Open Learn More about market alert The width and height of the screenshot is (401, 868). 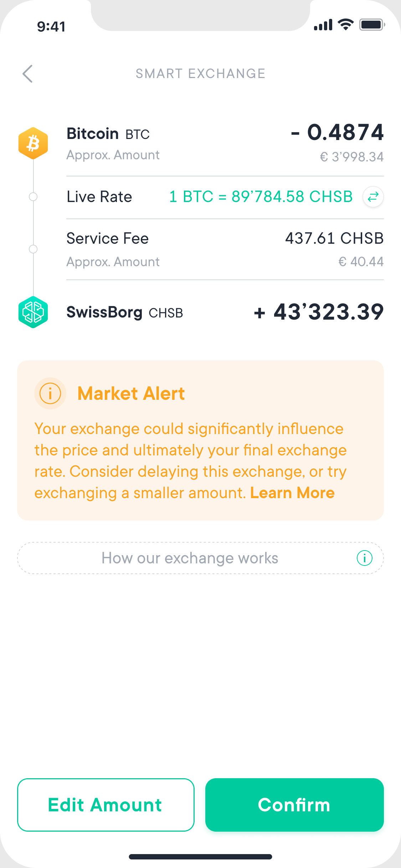[x=292, y=493]
